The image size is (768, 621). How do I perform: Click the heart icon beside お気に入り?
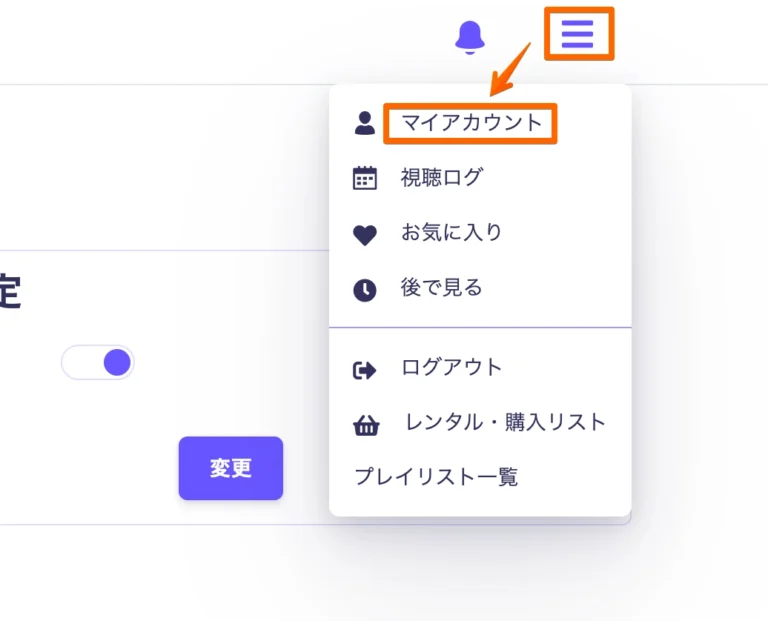pos(365,235)
